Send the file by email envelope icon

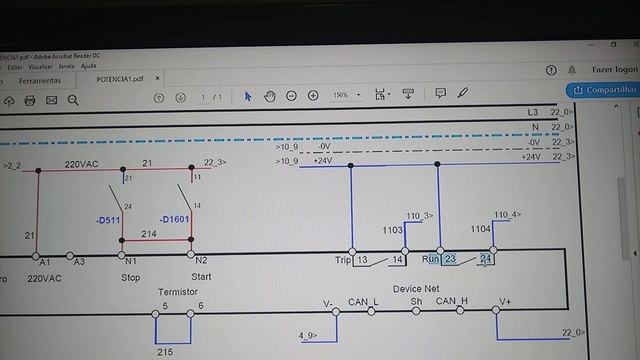51,100
